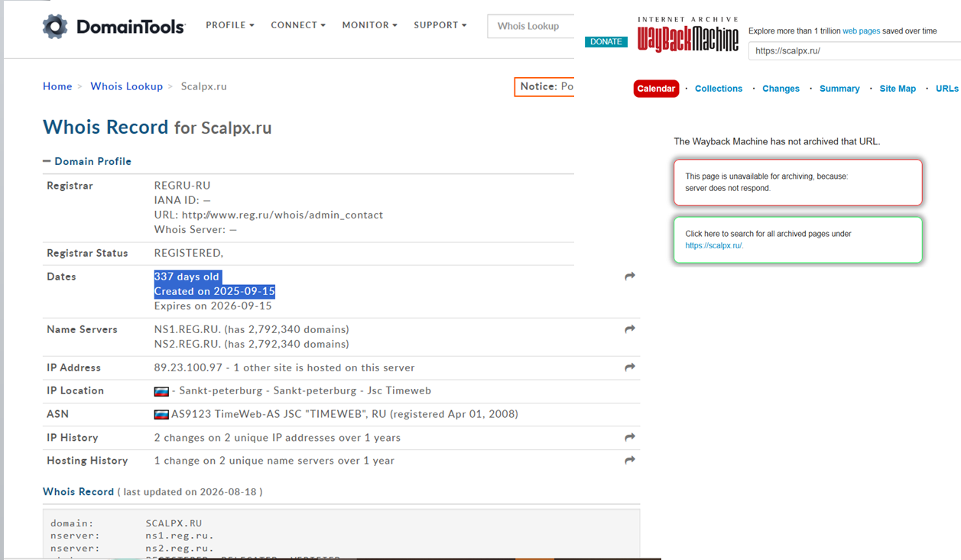This screenshot has width=961, height=560.
Task: Click 'server does not respond' message box
Action: pos(798,183)
